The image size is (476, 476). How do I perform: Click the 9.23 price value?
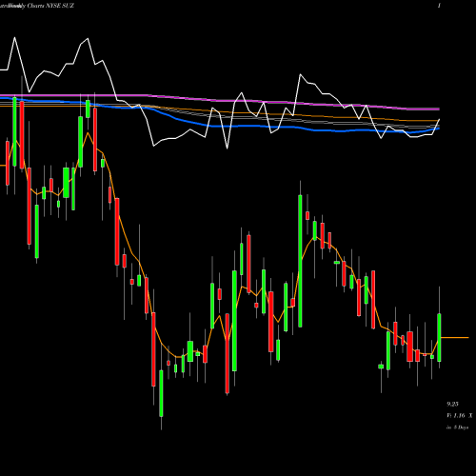coord(452,404)
